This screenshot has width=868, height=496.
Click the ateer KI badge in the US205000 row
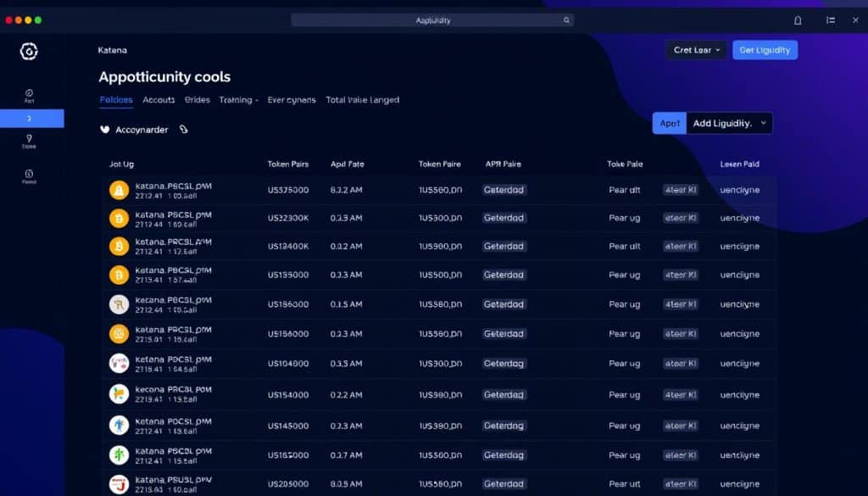[x=681, y=484]
